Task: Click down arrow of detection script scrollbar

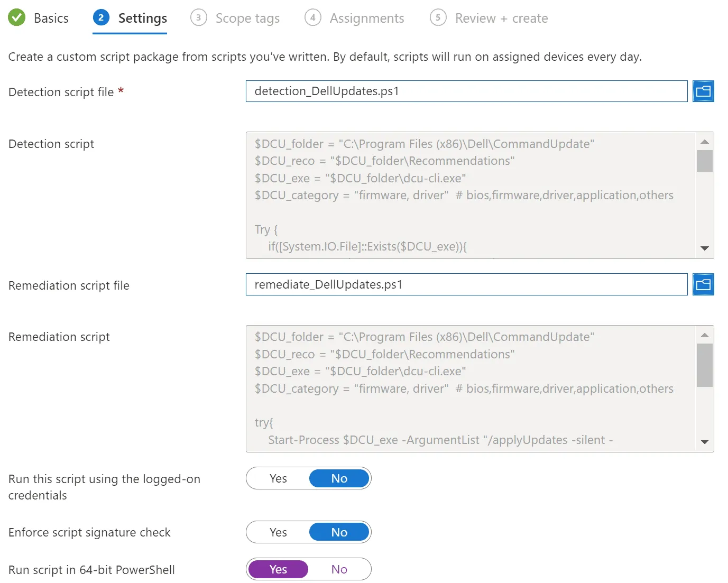Action: (x=704, y=248)
